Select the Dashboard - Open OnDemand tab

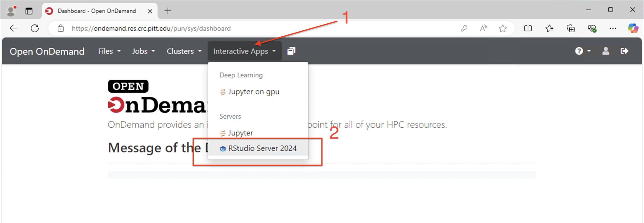pos(100,11)
